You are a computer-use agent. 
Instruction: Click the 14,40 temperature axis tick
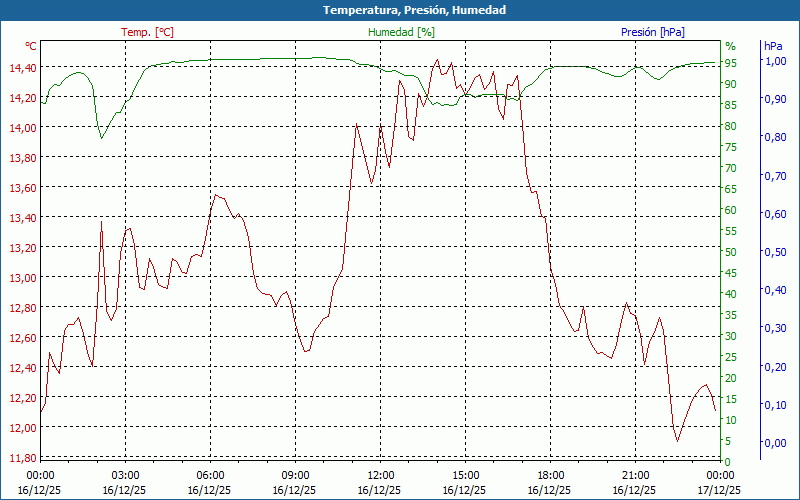coord(22,68)
